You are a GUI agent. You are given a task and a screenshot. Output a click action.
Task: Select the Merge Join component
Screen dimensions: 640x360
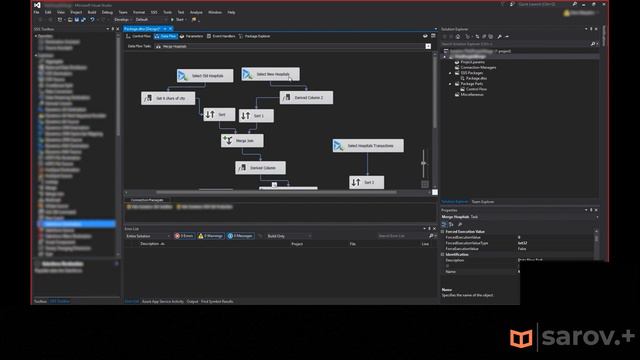click(x=242, y=140)
